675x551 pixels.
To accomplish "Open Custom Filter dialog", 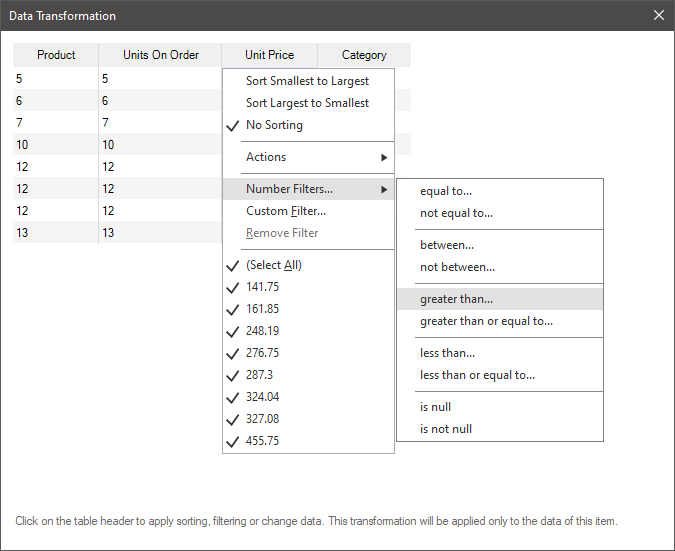I will 286,211.
